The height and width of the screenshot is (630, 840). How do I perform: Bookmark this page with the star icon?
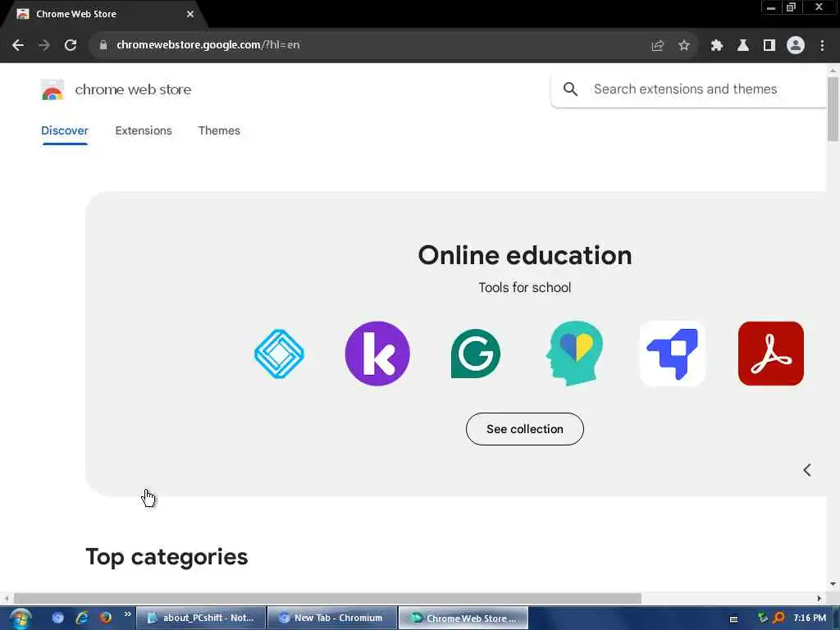pos(683,46)
